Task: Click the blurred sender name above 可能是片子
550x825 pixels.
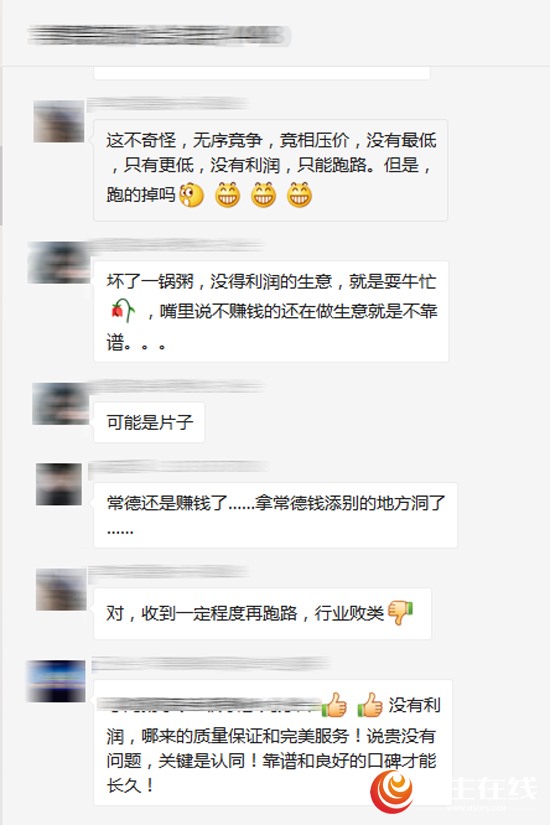Action: [176, 387]
